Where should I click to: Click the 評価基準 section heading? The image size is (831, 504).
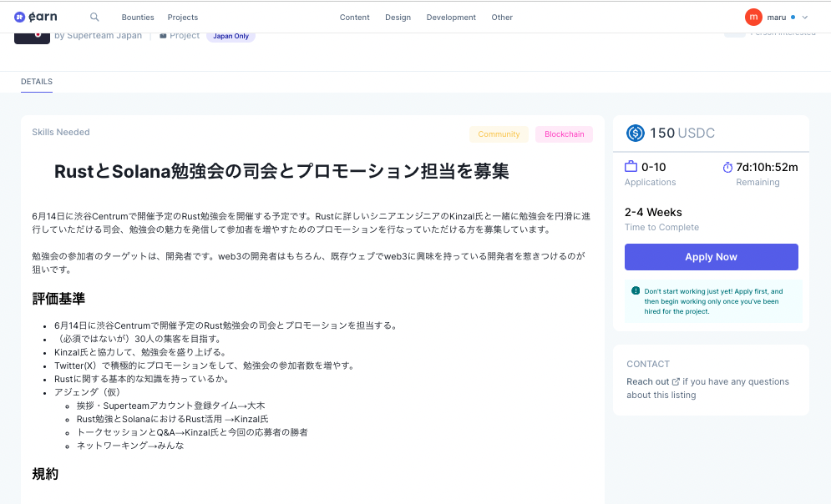pyautogui.click(x=58, y=299)
